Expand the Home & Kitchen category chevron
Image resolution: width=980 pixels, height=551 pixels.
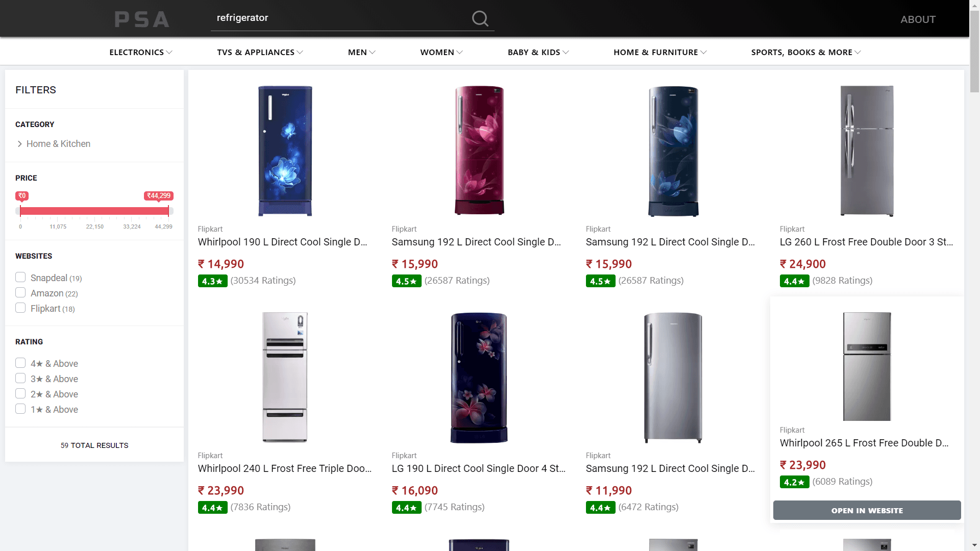point(20,144)
